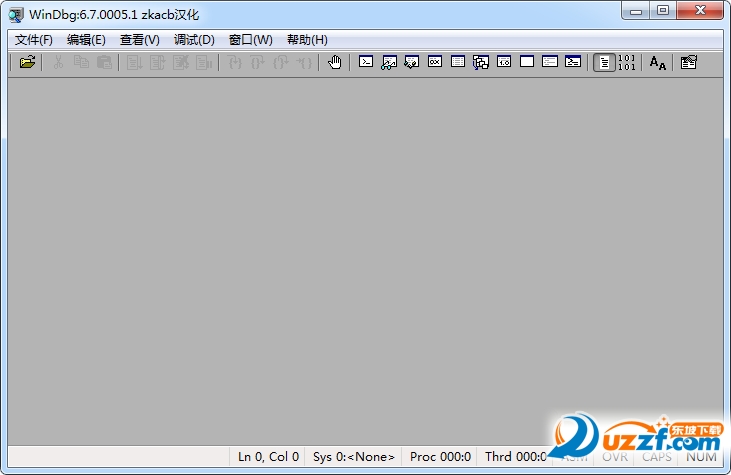Open the Registers window icon

pos(434,62)
